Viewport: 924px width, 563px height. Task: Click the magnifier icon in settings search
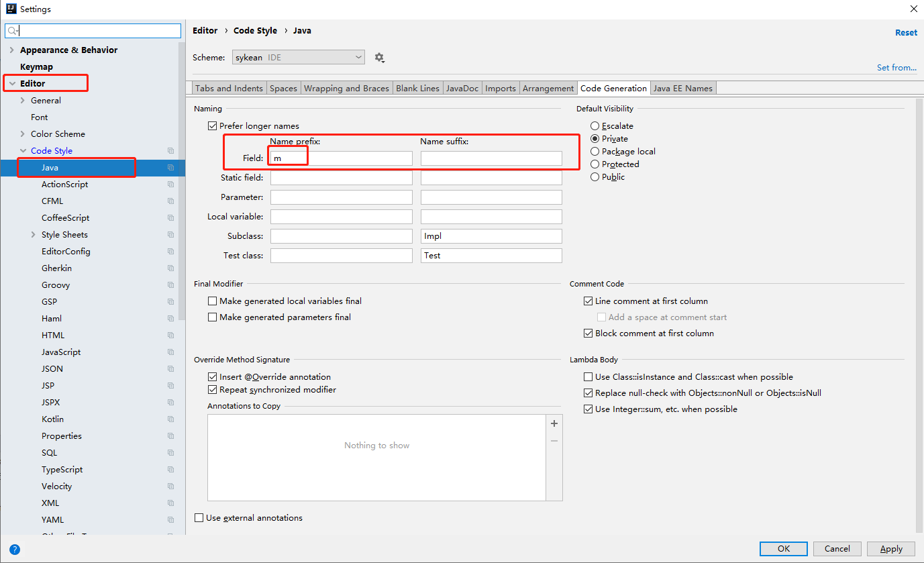[13, 31]
